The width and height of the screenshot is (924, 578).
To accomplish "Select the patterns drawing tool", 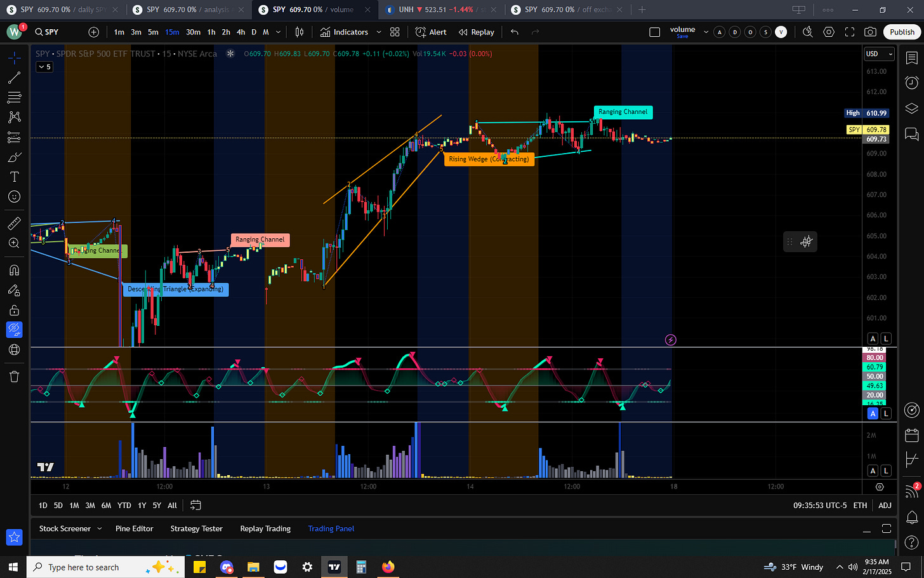I will [14, 117].
